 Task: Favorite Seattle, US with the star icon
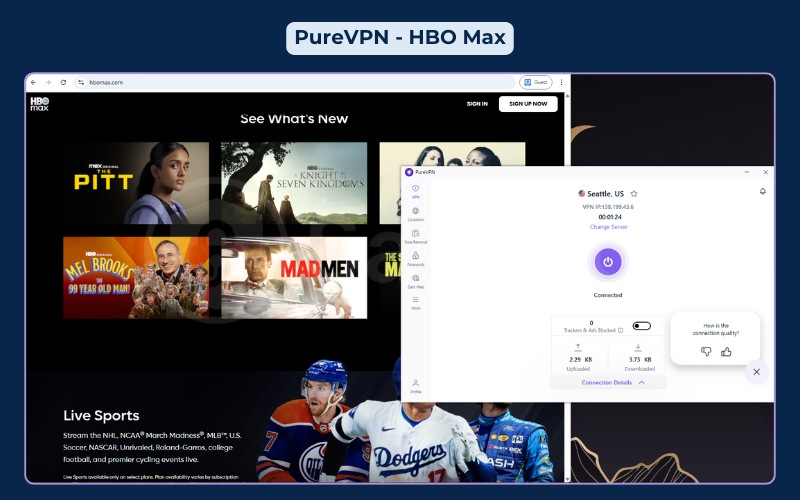tap(634, 193)
